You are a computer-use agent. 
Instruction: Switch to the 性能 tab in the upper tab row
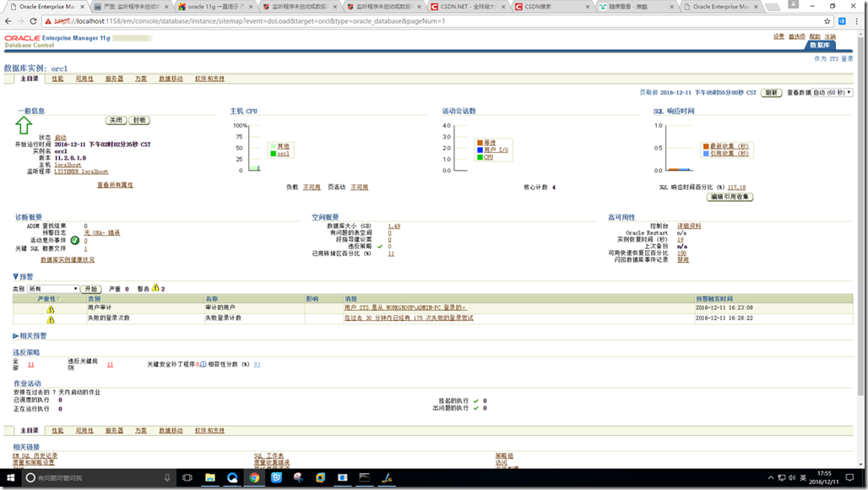tap(57, 79)
